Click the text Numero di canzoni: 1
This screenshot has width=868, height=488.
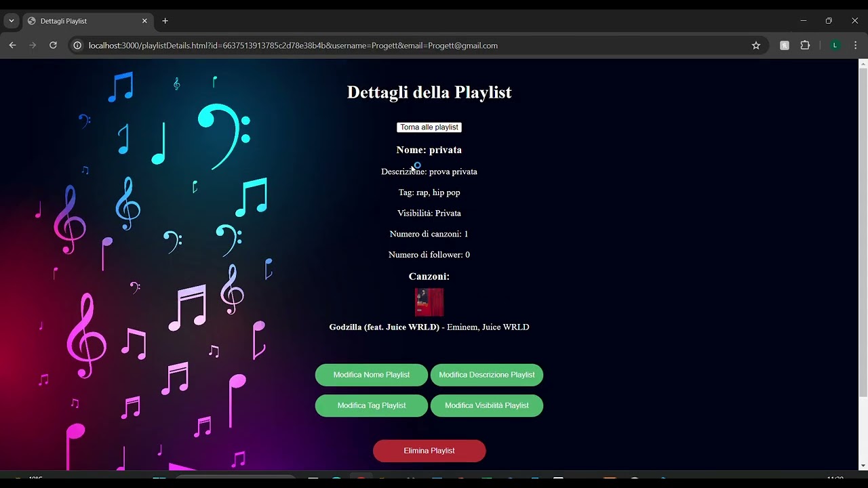tap(429, 234)
